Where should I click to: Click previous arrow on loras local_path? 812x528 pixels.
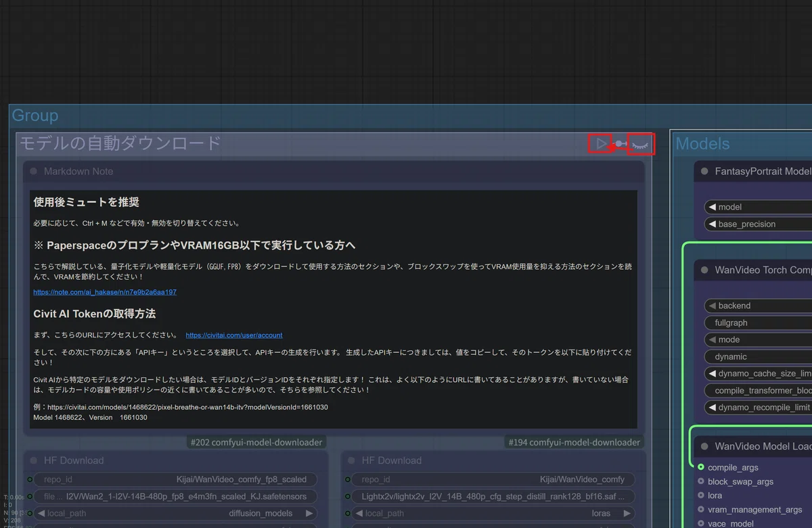click(359, 513)
